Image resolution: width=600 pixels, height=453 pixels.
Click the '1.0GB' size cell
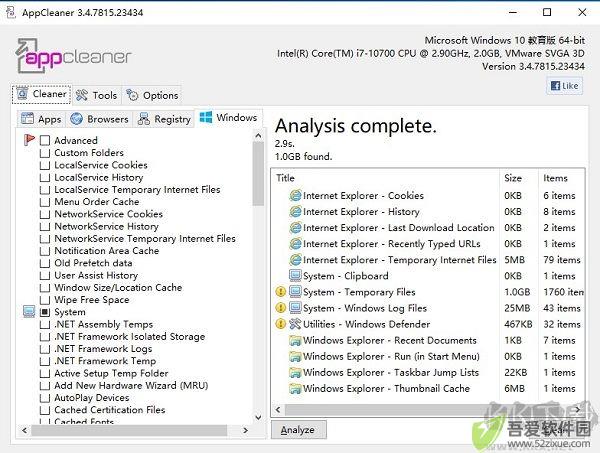pyautogui.click(x=517, y=292)
